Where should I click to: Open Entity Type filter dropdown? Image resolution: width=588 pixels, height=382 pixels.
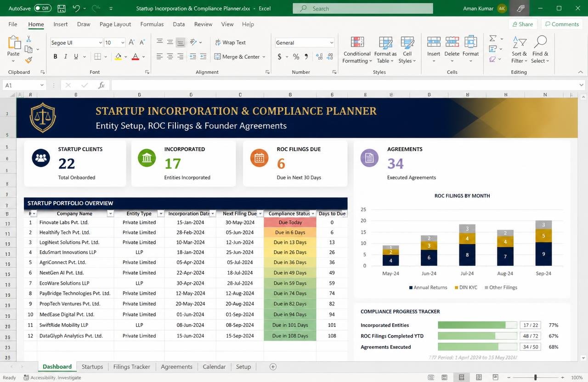160,213
